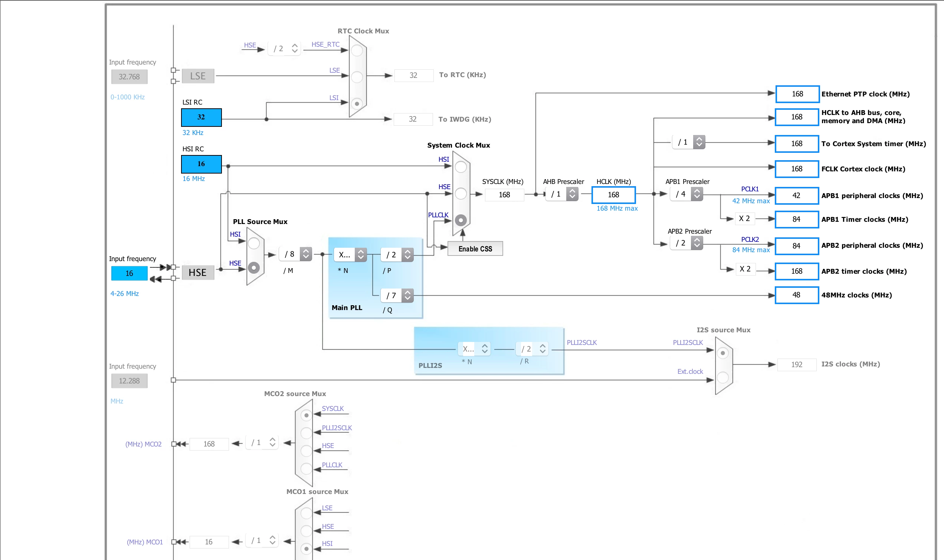Click the I2S external input frequency 12.288

tap(130, 381)
